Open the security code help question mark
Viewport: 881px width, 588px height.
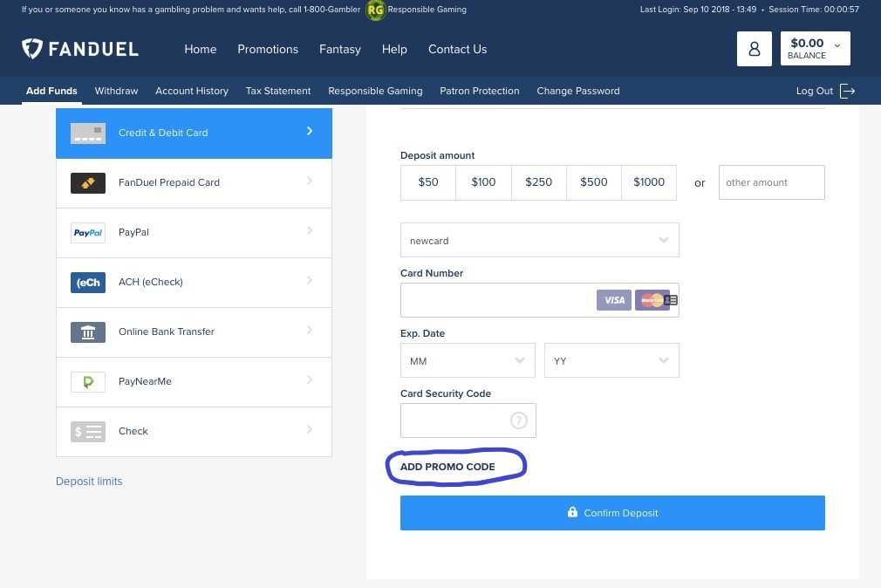click(x=519, y=420)
